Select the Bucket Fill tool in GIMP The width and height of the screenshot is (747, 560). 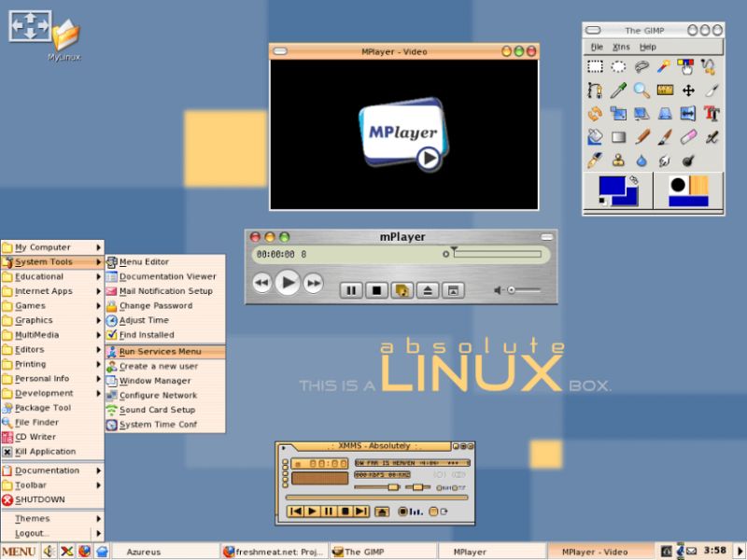coord(594,136)
